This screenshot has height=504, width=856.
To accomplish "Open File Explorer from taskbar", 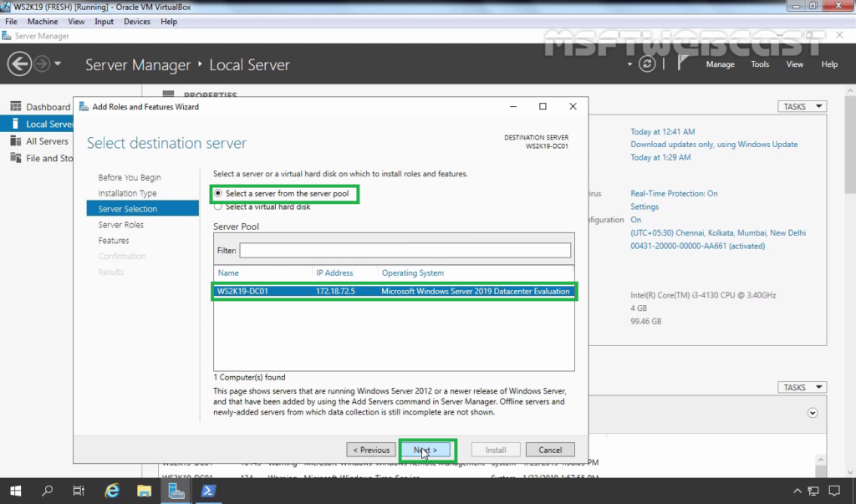I will [144, 491].
